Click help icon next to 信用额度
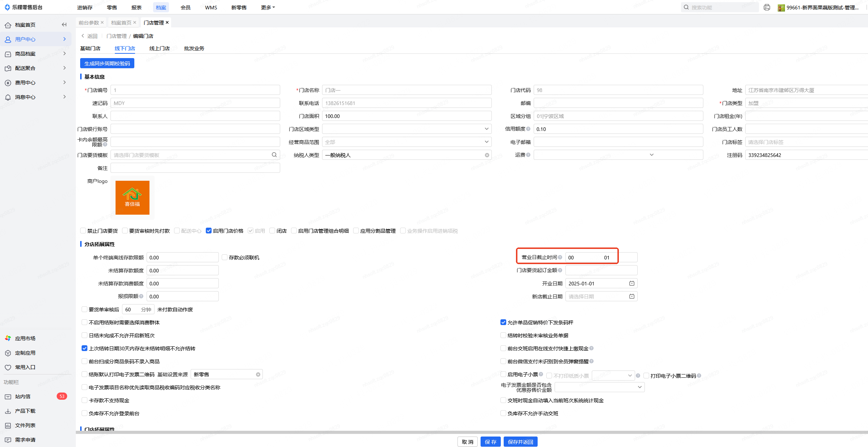The height and width of the screenshot is (447, 868). (x=528, y=129)
